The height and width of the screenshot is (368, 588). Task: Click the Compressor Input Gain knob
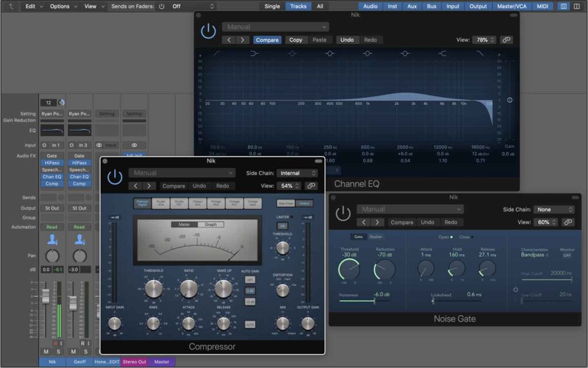tap(114, 323)
